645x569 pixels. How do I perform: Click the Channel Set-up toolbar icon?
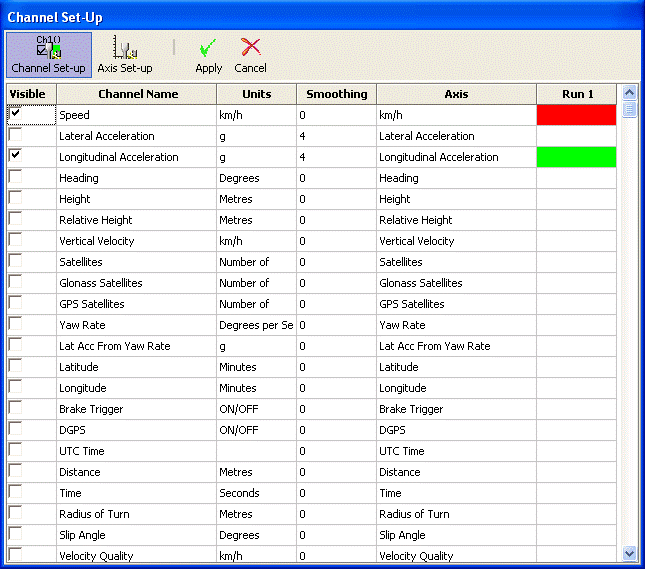[x=49, y=55]
